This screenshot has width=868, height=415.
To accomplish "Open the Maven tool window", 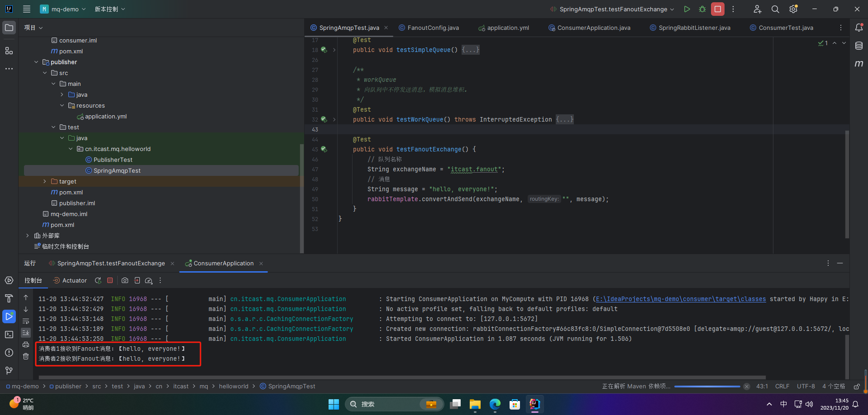I will click(x=859, y=64).
